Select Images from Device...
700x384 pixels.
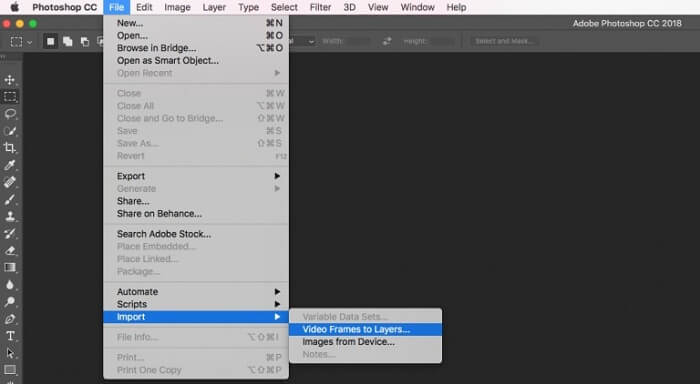point(366,342)
